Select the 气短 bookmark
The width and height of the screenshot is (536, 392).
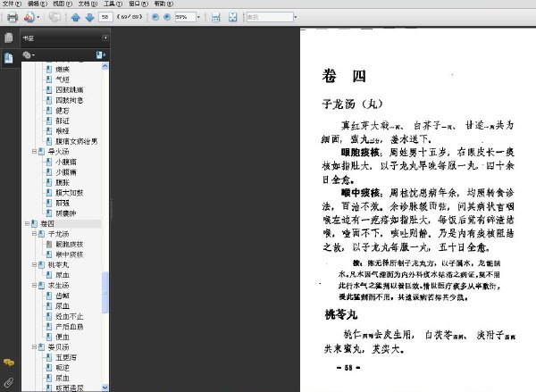(63, 79)
